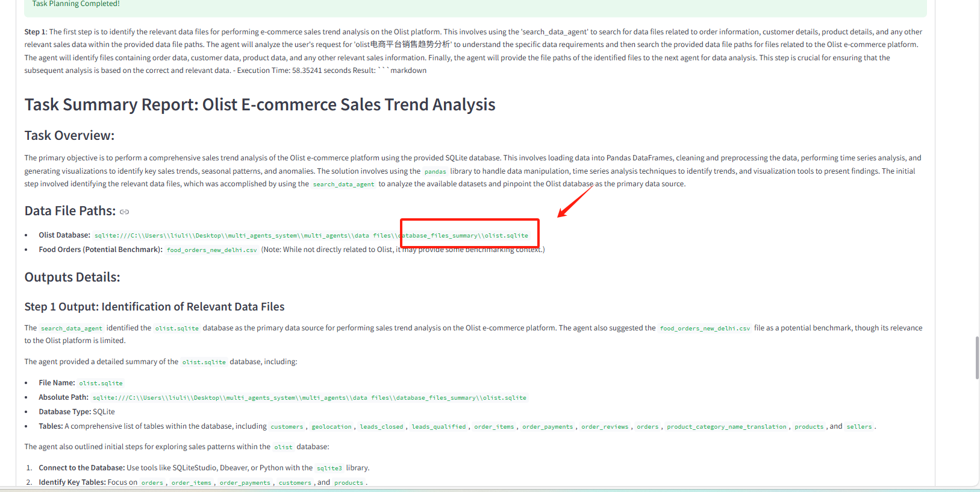Click the 'product_category_name_translation' table name
980x492 pixels.
pos(726,427)
